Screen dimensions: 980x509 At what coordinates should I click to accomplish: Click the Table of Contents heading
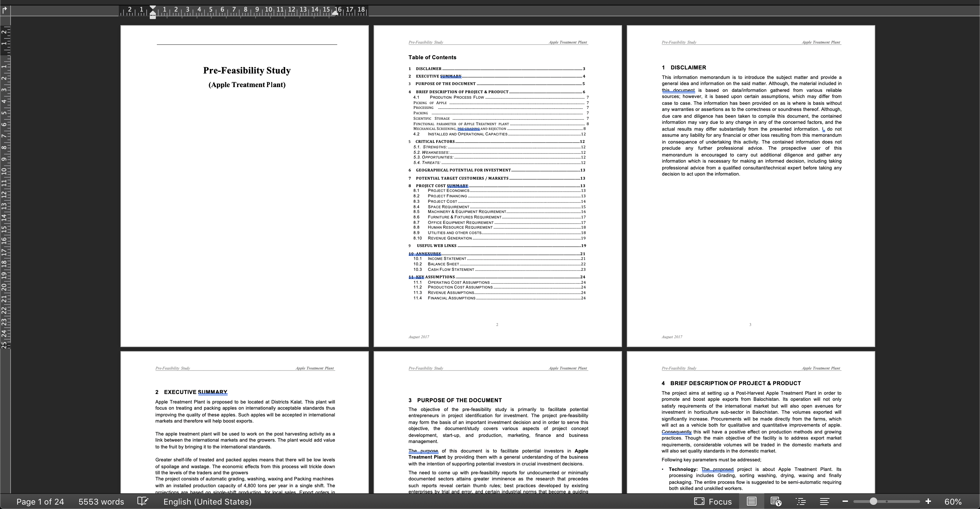[x=432, y=58]
